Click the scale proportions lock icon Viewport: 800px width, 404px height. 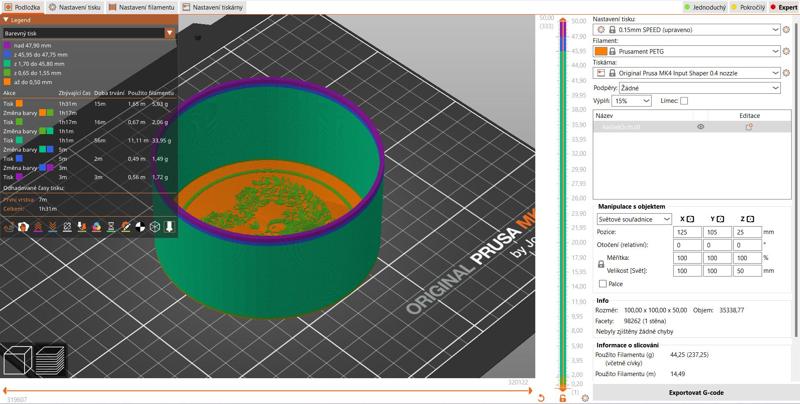[x=601, y=264]
